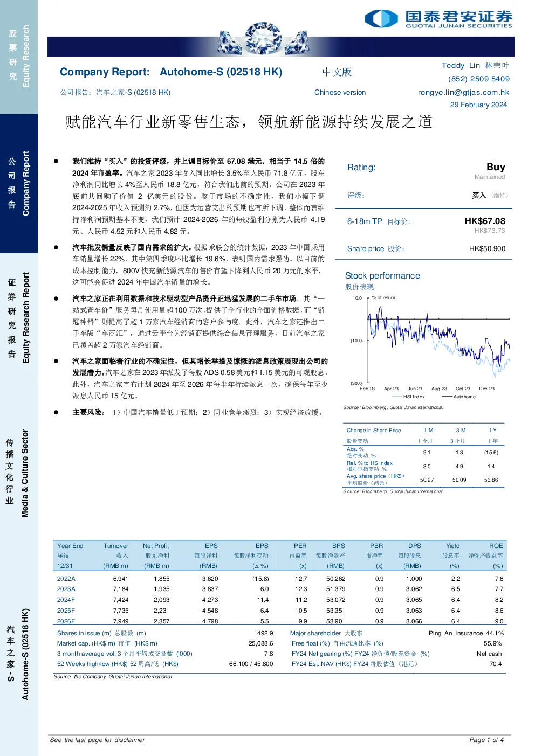
Task: Click the first bullet point marker
Action: coord(56,161)
